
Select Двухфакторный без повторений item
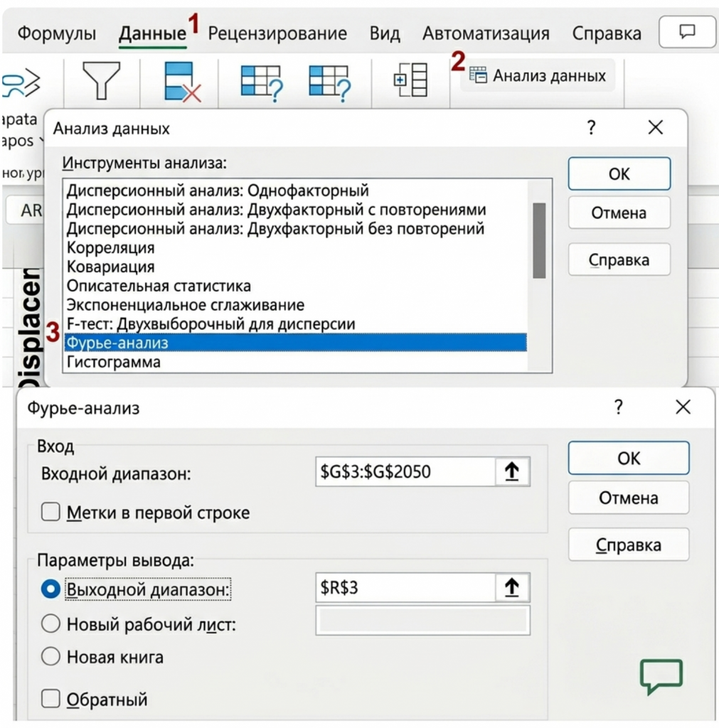[x=295, y=228]
